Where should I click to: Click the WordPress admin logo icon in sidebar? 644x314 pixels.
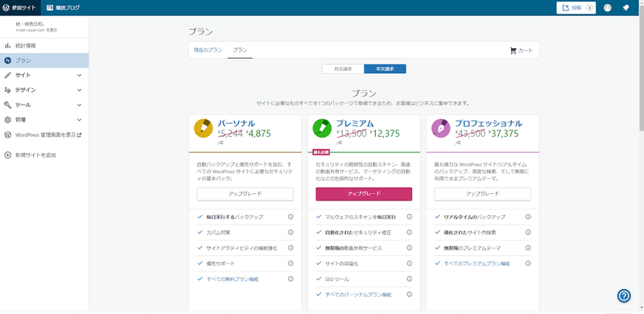click(x=7, y=134)
